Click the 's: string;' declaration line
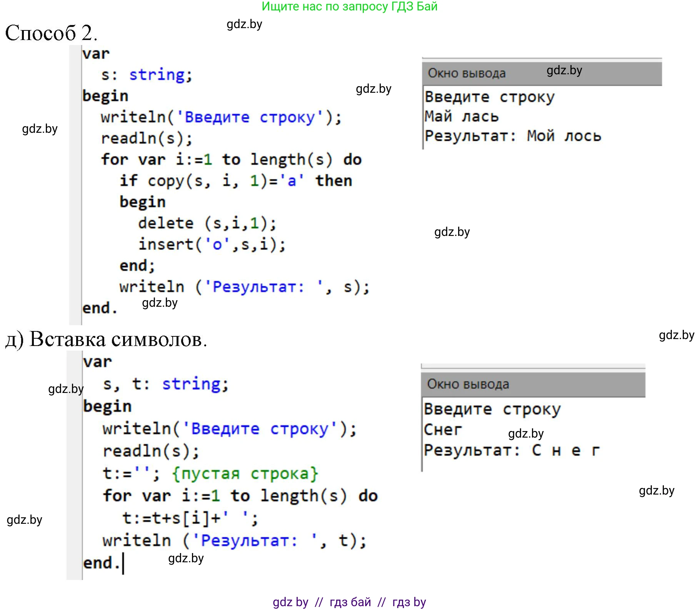 147,75
